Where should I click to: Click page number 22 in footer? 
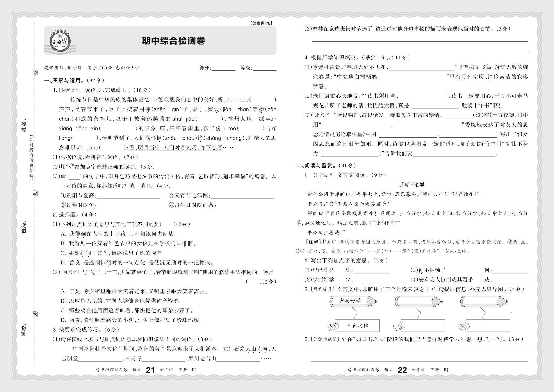(x=402, y=370)
